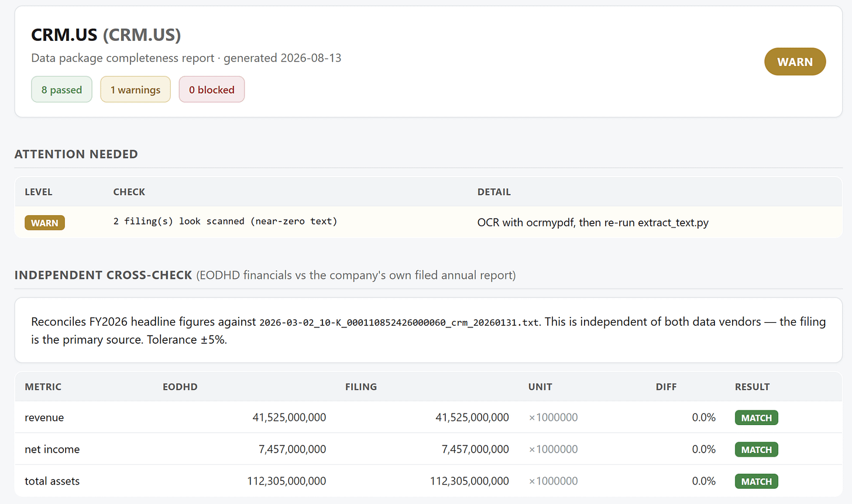This screenshot has width=852, height=504.
Task: Click the CHECK column header
Action: [x=129, y=192]
